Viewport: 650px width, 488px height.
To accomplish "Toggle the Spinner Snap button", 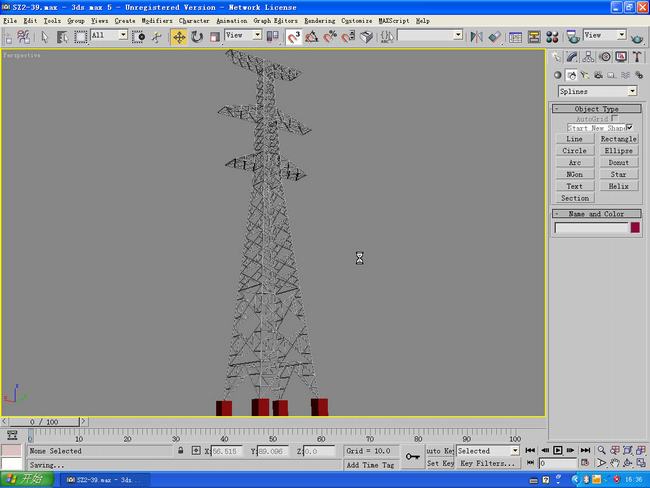I will point(348,37).
